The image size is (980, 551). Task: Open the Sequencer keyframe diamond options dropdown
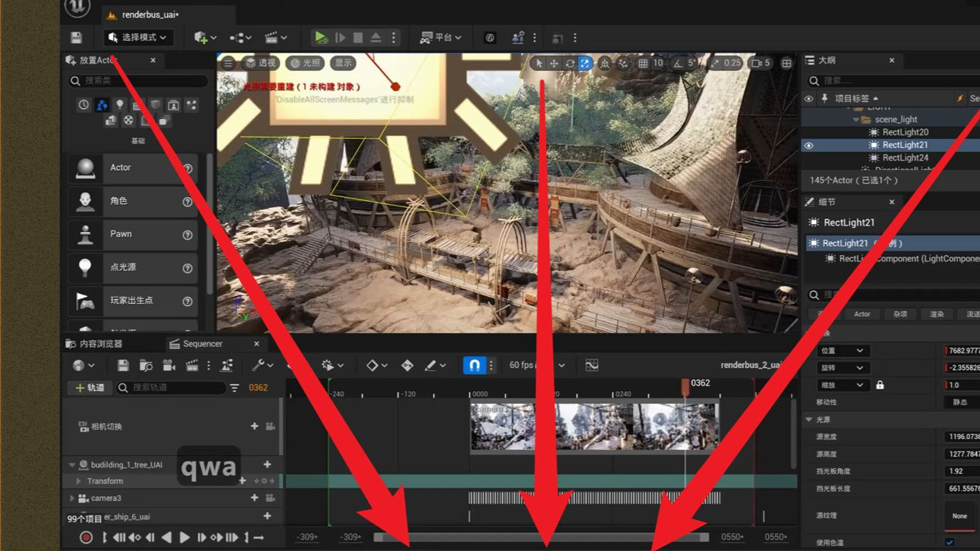click(377, 366)
